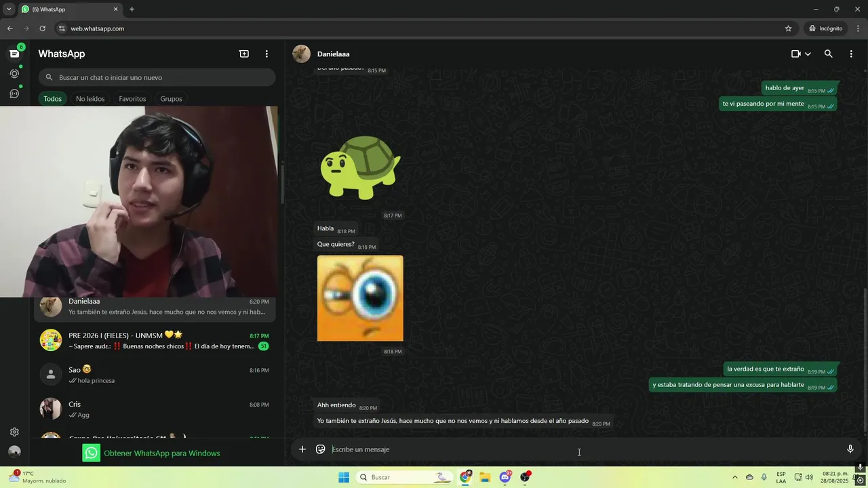This screenshot has width=868, height=488.
Task: Select message 'hablo de ayer'
Action: [800, 88]
